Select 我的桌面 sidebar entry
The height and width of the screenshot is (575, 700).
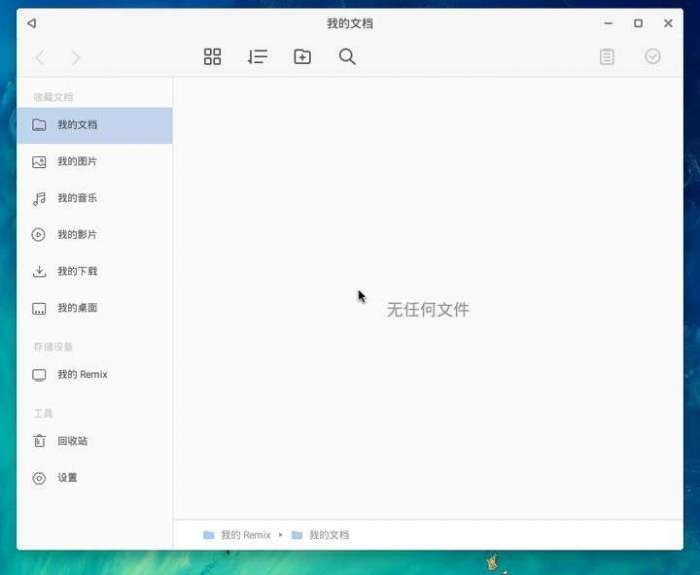pyautogui.click(x=95, y=308)
